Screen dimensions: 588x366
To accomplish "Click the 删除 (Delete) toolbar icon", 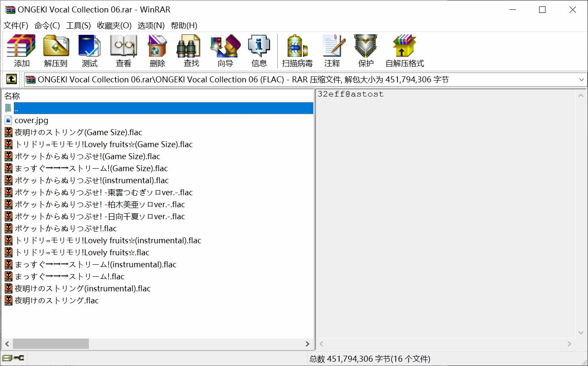I will 157,51.
